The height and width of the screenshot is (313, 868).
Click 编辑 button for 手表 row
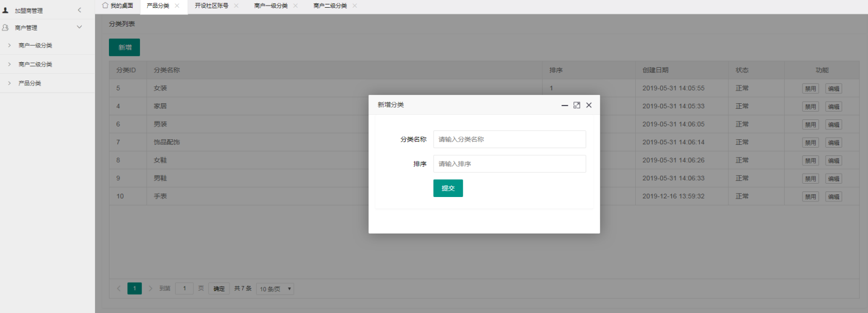point(833,196)
